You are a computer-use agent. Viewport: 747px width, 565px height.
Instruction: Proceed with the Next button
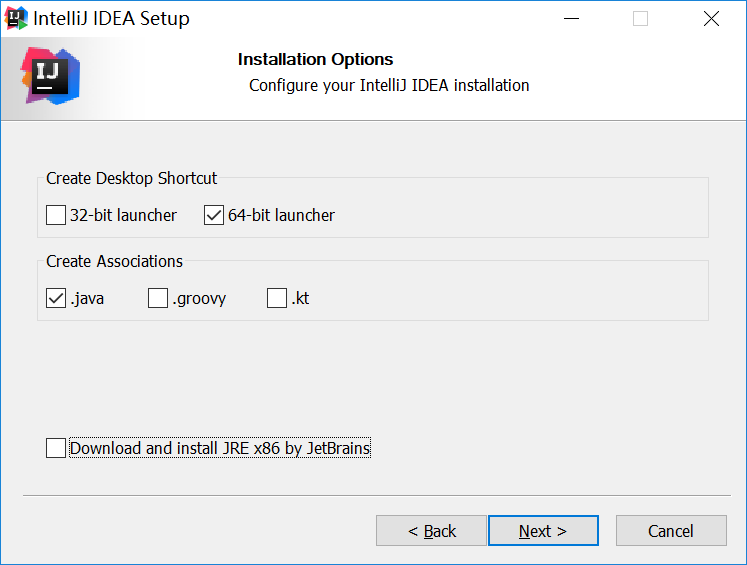coord(543,531)
